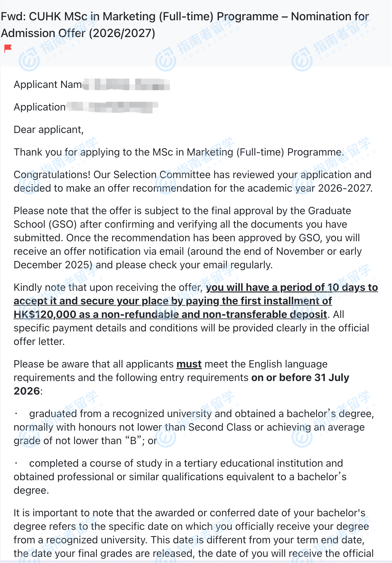The image size is (392, 563).
Task: Click the "Thank you for applying" sentence
Action: [x=179, y=152]
